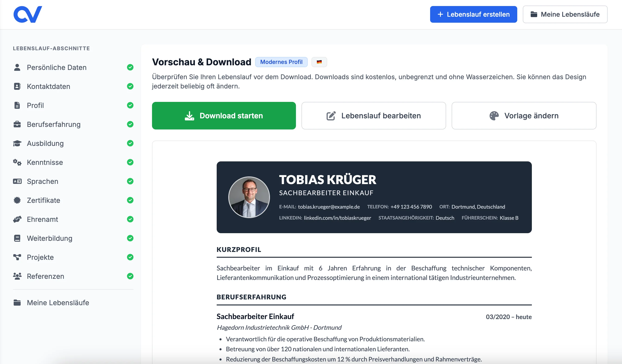Click the pencil icon on Lebenslauf bearbeiten

click(x=331, y=116)
